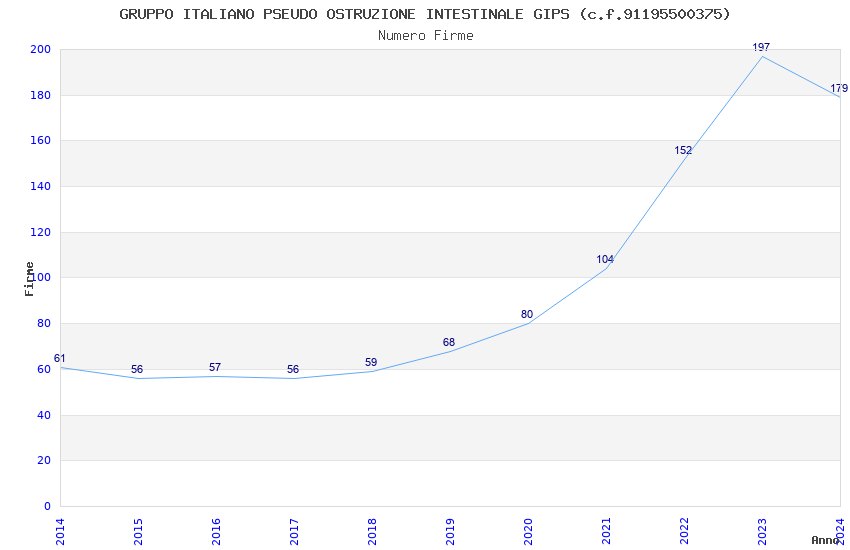This screenshot has width=850, height=550.
Task: Select the 20 y-axis tick label
Action: 44,461
